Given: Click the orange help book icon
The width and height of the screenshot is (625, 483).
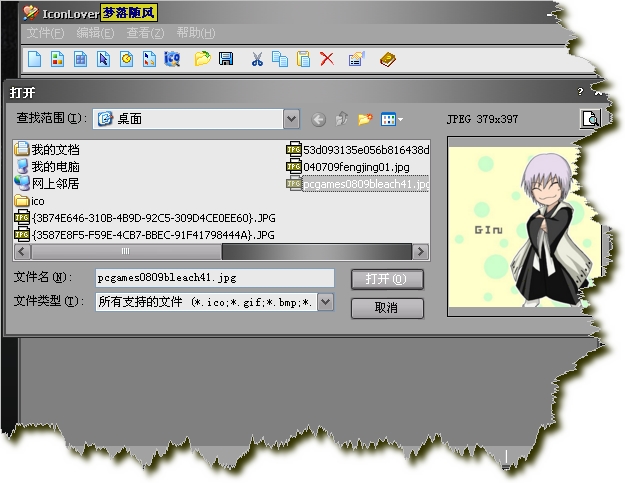Looking at the screenshot, I should pyautogui.click(x=388, y=59).
